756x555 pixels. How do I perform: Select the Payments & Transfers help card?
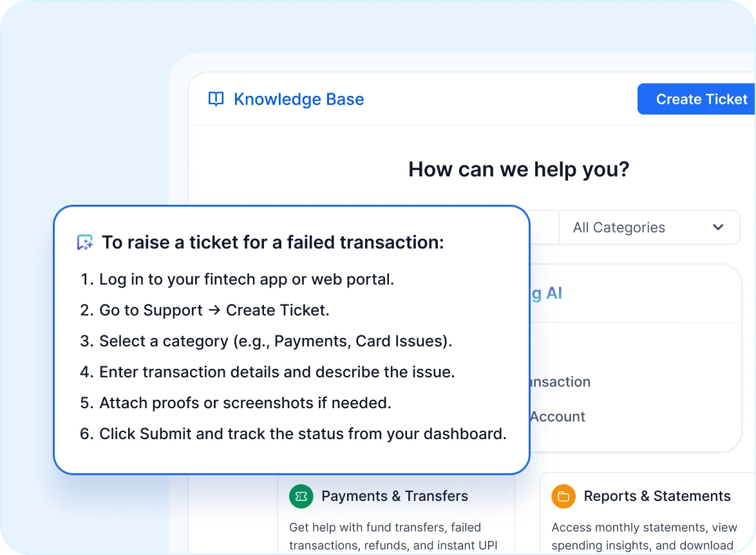[399, 515]
